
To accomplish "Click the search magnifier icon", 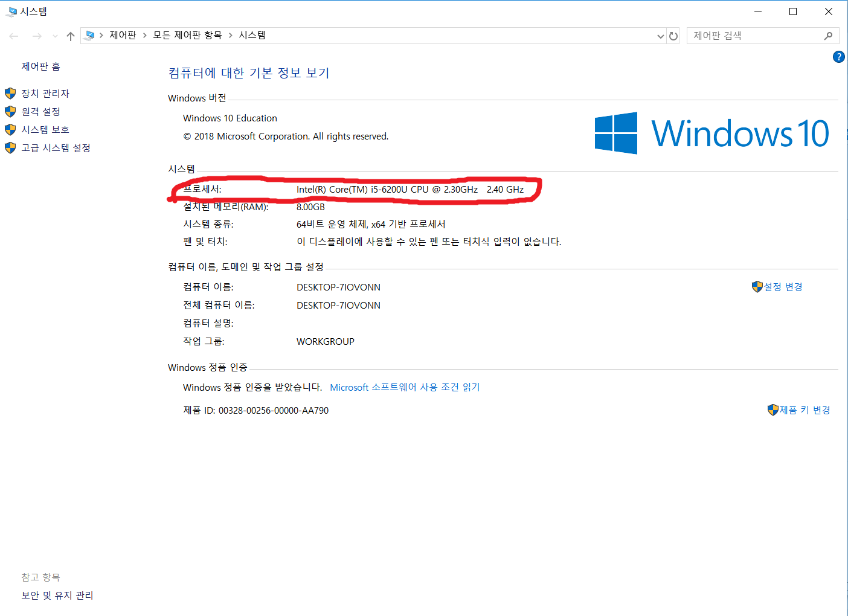I will pos(828,36).
